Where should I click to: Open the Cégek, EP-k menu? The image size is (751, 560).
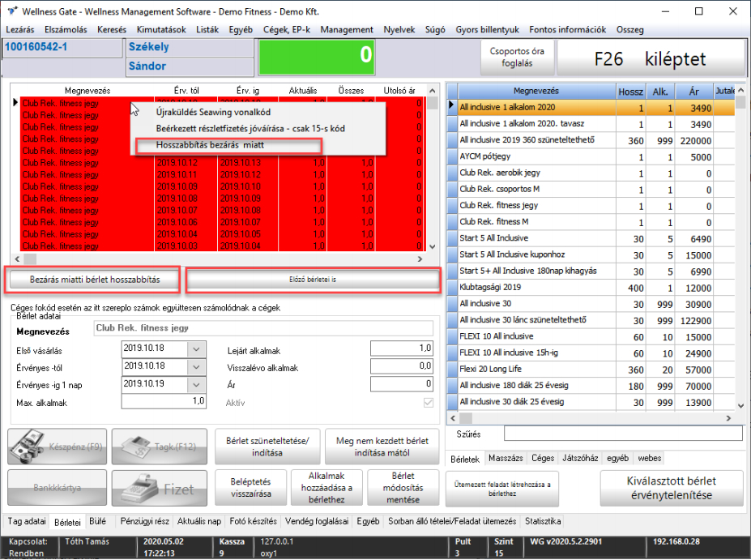click(x=287, y=30)
